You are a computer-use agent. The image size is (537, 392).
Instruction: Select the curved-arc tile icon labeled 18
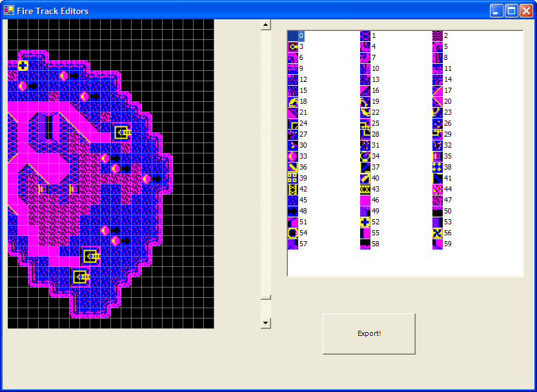(293, 101)
